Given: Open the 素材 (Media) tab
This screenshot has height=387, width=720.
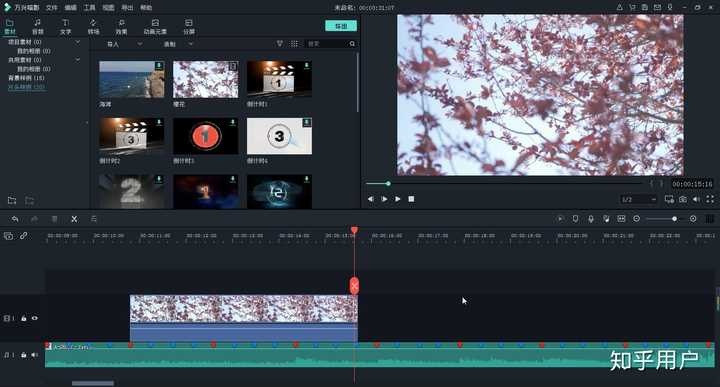Looking at the screenshot, I should (x=10, y=27).
